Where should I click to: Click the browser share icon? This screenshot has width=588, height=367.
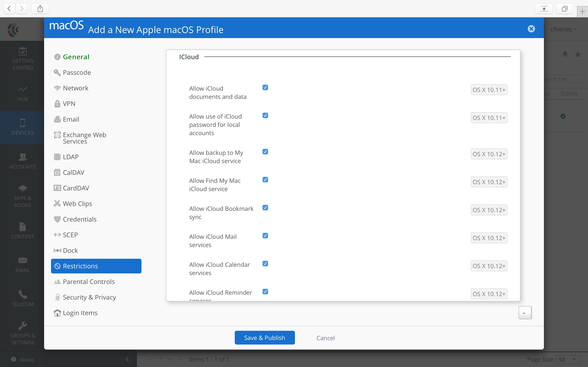point(40,9)
